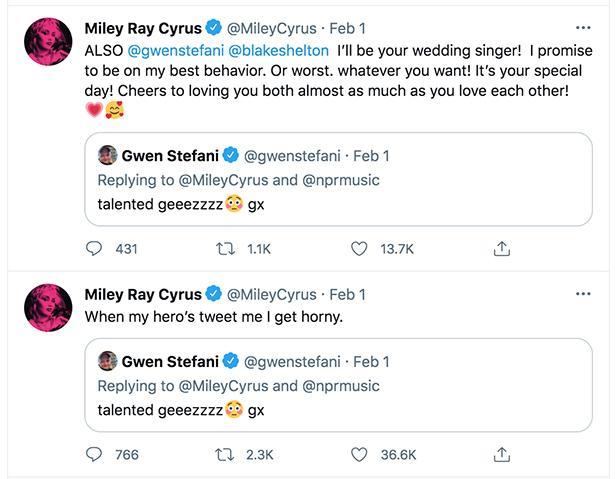Share the second Miley Cyrus tweet
The height and width of the screenshot is (479, 615).
click(502, 454)
